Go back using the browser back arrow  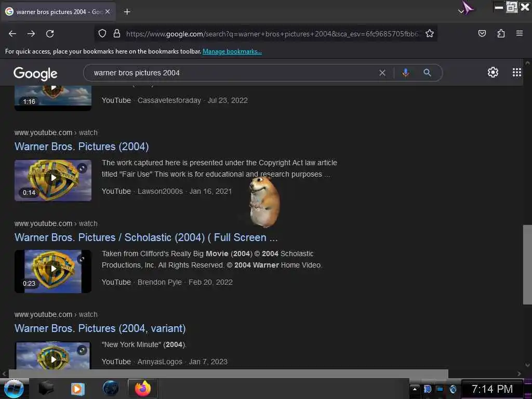[x=12, y=34]
